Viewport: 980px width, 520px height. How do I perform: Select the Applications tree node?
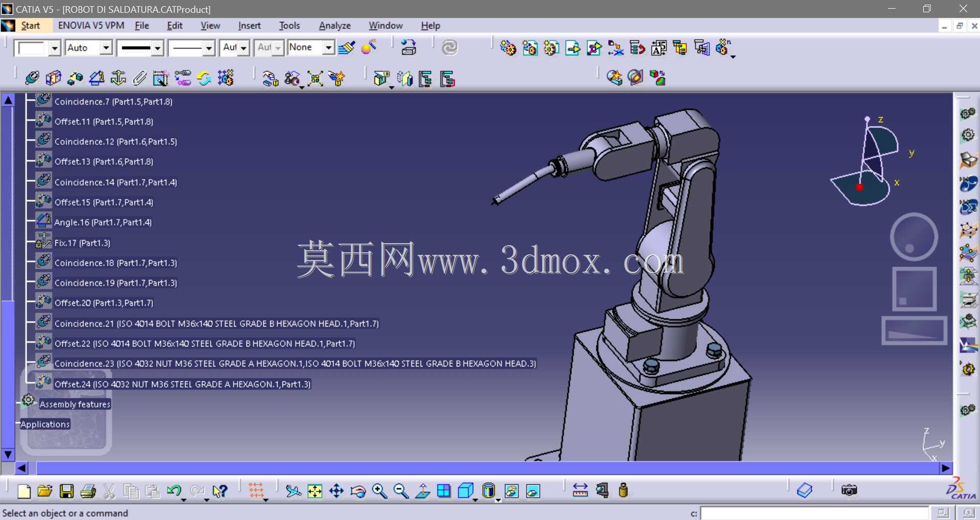point(45,424)
